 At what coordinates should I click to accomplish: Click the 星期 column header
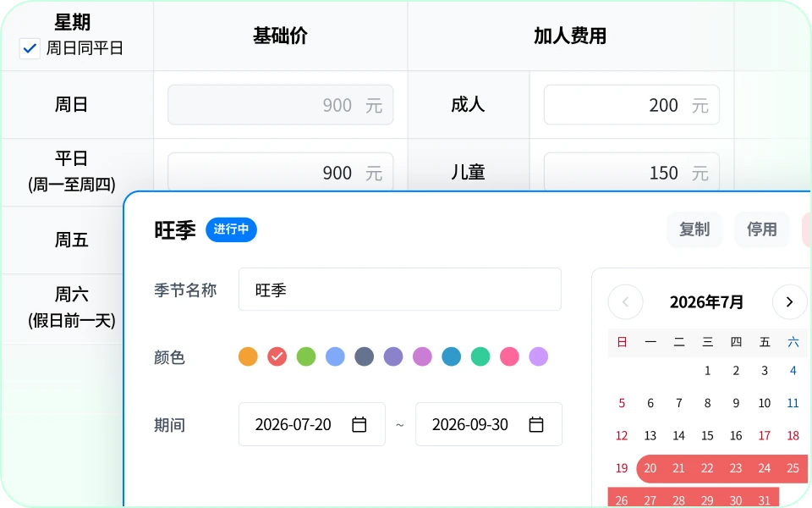[x=72, y=22]
